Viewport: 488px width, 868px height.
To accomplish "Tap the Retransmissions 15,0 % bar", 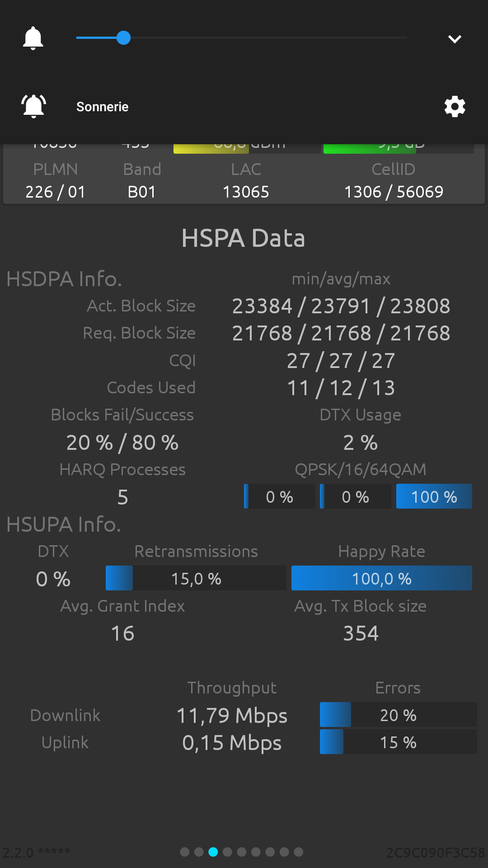I will click(x=196, y=578).
